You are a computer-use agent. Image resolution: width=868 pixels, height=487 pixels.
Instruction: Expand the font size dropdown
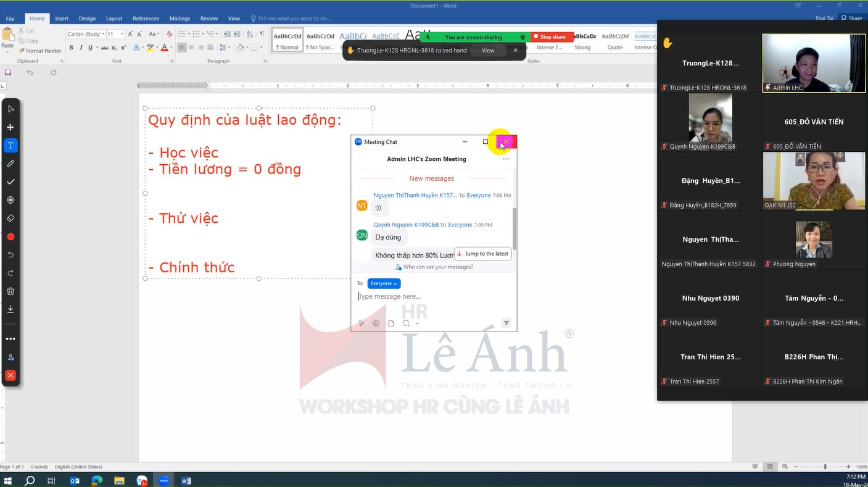point(122,34)
